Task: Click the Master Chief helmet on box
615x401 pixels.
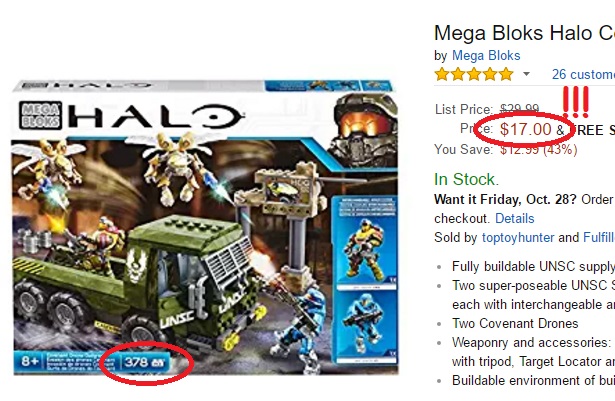Action: click(363, 128)
